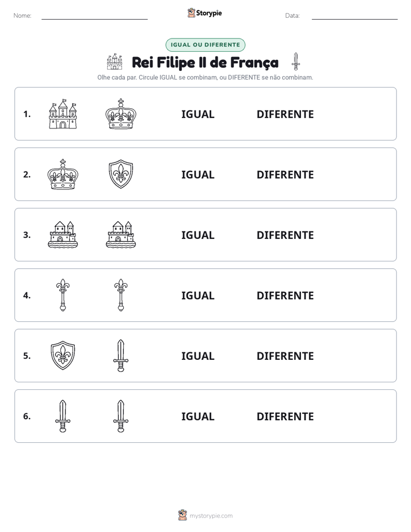Click the left sword in row 6

click(63, 416)
